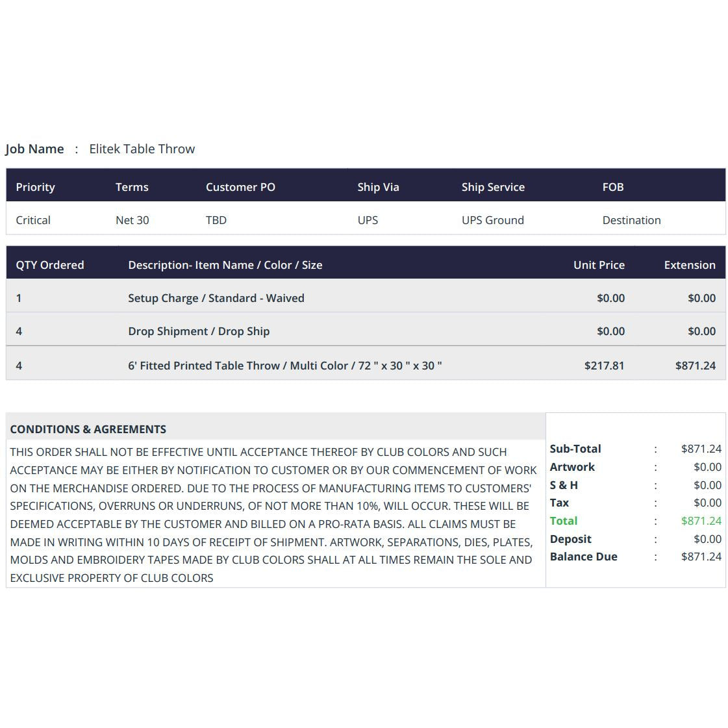Click the Unit Price column header

(x=599, y=265)
